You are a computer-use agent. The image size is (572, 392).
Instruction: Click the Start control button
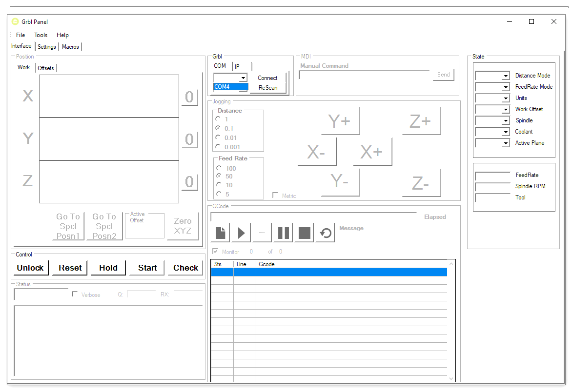pyautogui.click(x=147, y=268)
